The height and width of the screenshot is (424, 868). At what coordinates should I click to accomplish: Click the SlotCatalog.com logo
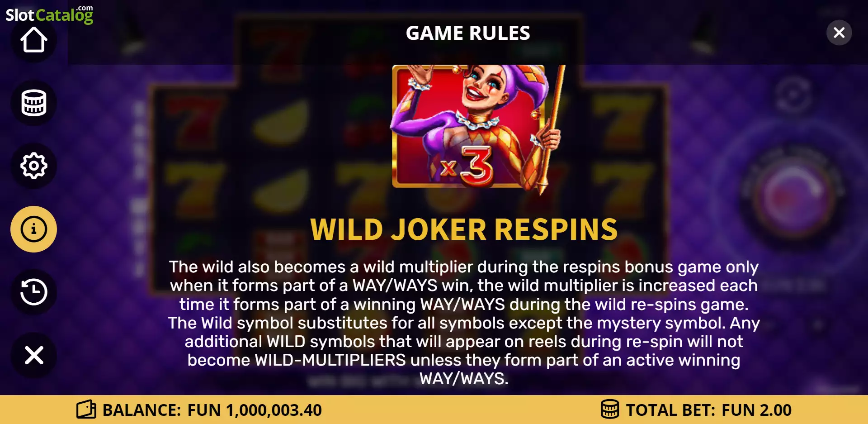pos(49,14)
